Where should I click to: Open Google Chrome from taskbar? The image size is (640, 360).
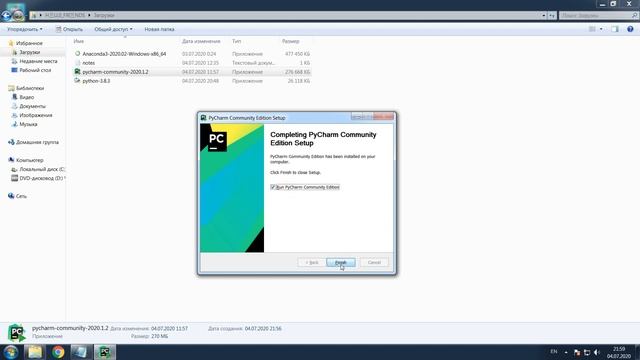coord(58,352)
